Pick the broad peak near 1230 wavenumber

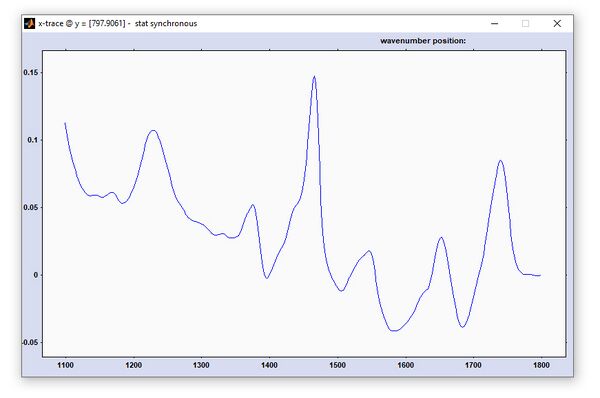(153, 130)
